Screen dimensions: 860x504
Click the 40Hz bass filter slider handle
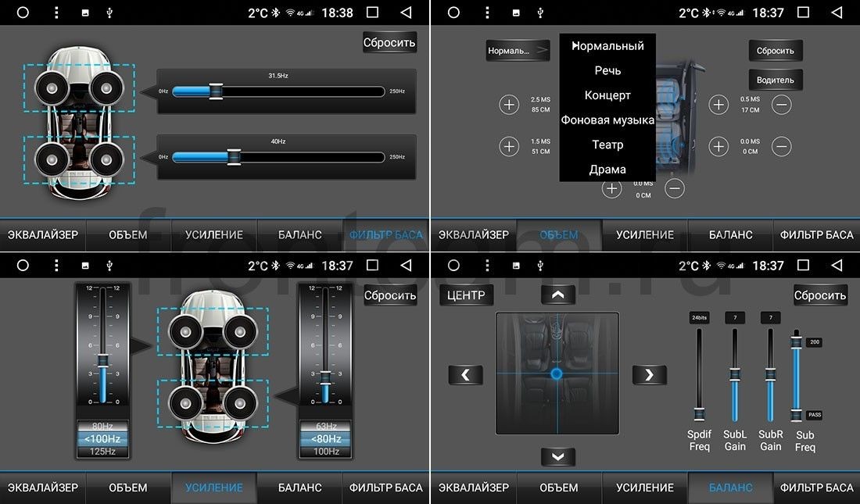click(234, 157)
